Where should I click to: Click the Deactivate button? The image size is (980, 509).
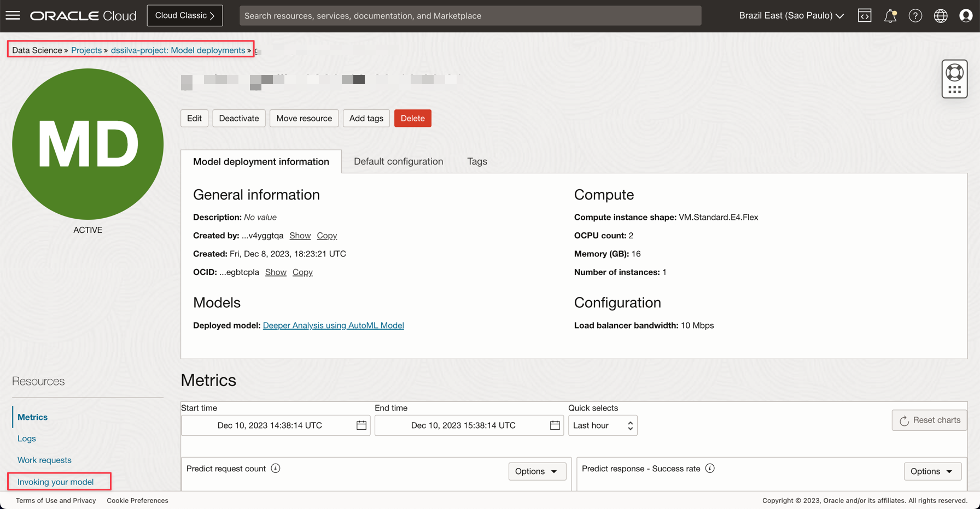(239, 118)
